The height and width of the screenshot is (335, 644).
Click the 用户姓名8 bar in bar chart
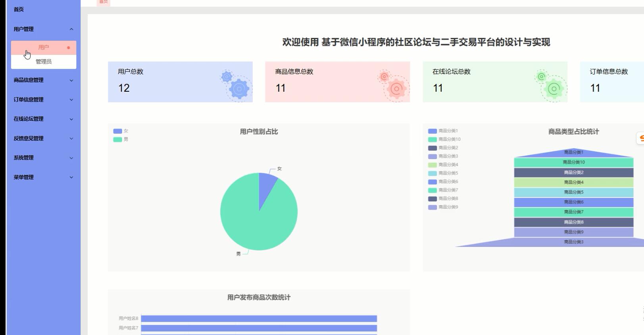click(x=259, y=319)
